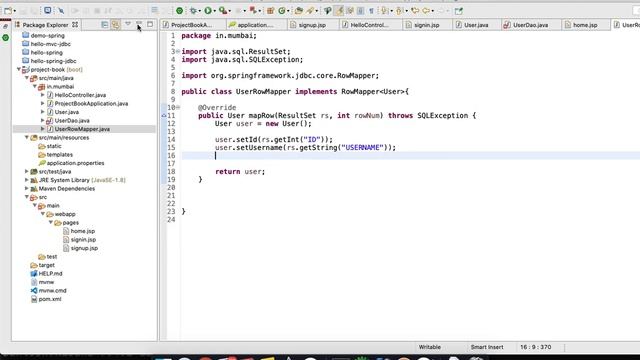640x360 pixels.
Task: Click Previous Annotation toolbar icon
Action: click(399, 11)
